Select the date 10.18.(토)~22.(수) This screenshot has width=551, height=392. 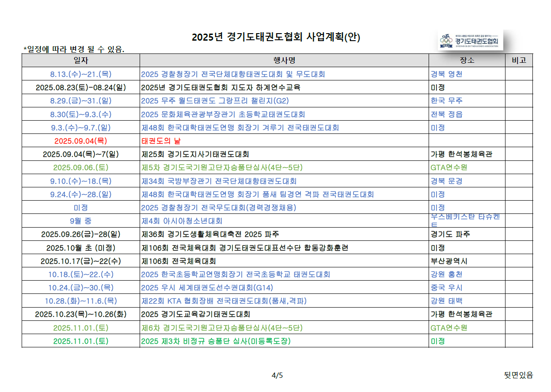point(81,274)
